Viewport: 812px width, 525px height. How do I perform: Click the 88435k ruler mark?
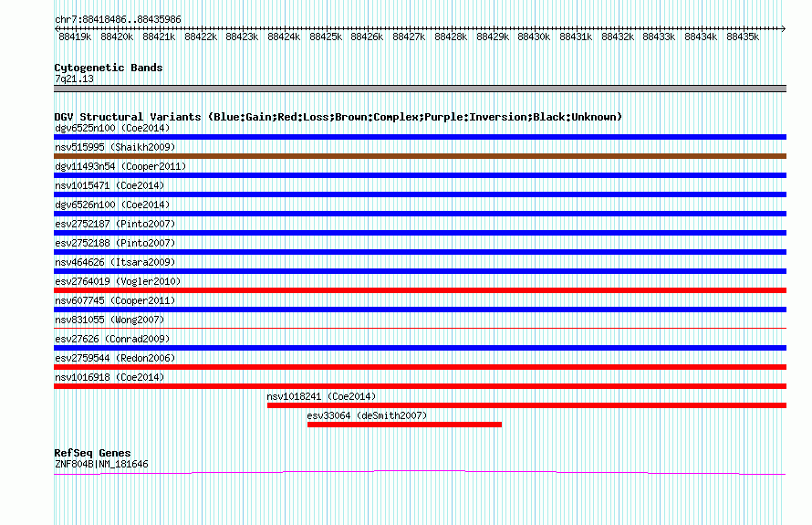click(744, 37)
